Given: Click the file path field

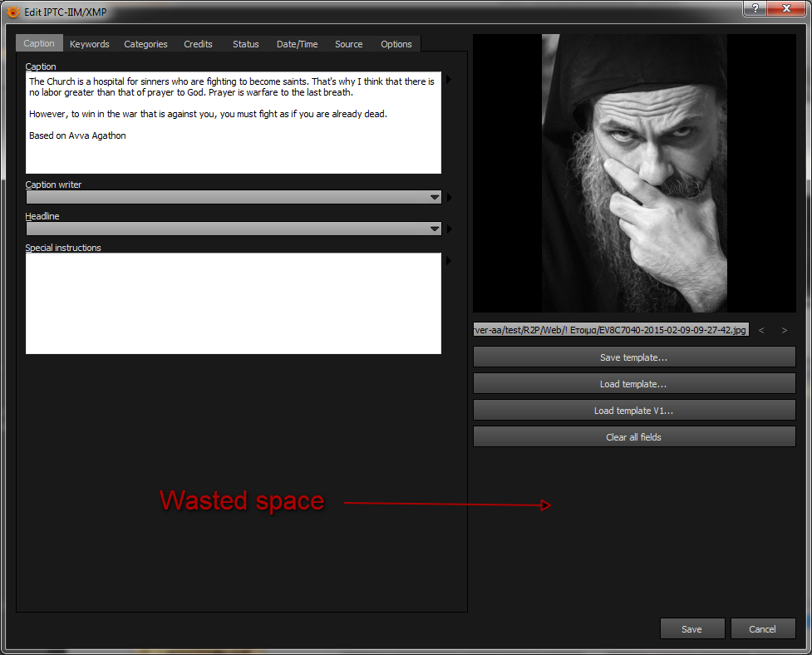Looking at the screenshot, I should click(x=611, y=330).
